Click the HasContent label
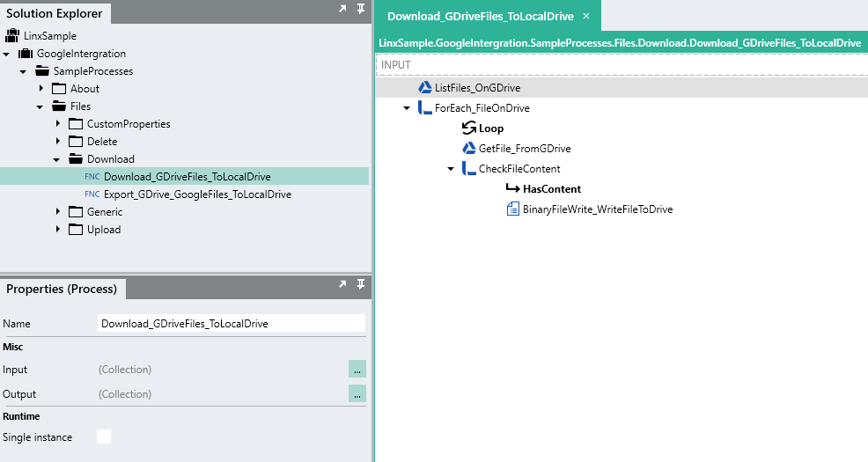This screenshot has height=462, width=868. (x=552, y=188)
